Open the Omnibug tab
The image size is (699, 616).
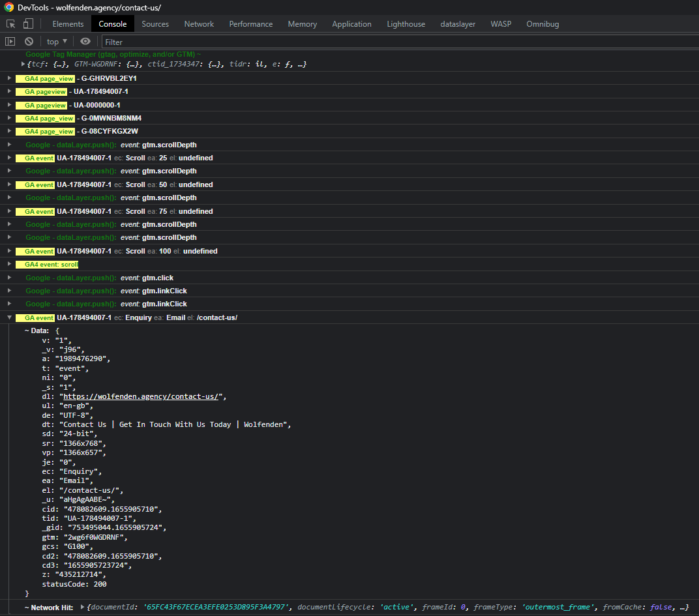point(542,24)
